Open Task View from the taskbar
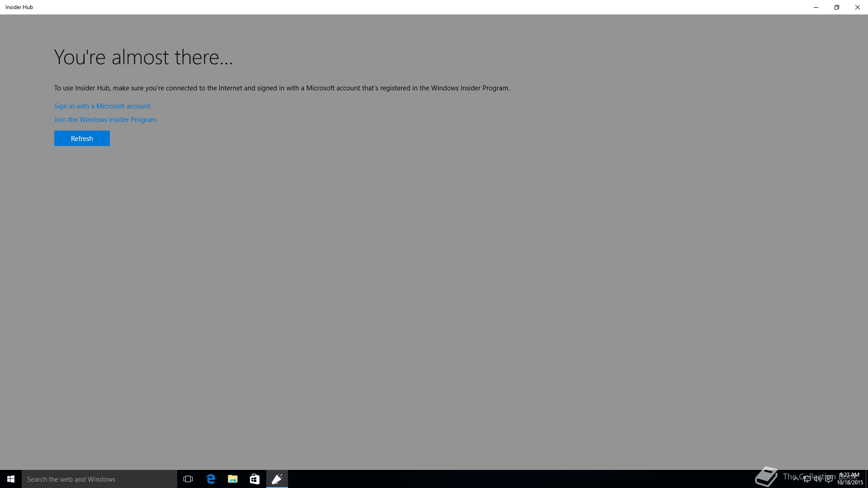This screenshot has height=488, width=868. click(188, 479)
